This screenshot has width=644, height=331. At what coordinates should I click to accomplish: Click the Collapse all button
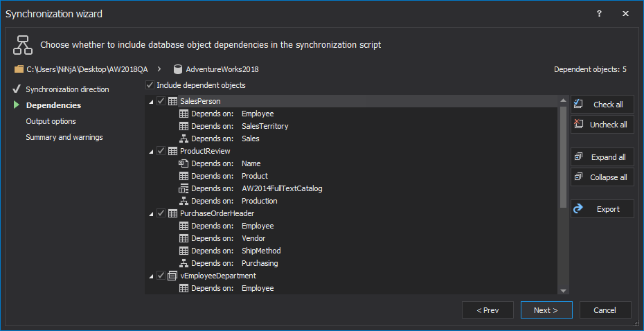tap(602, 177)
